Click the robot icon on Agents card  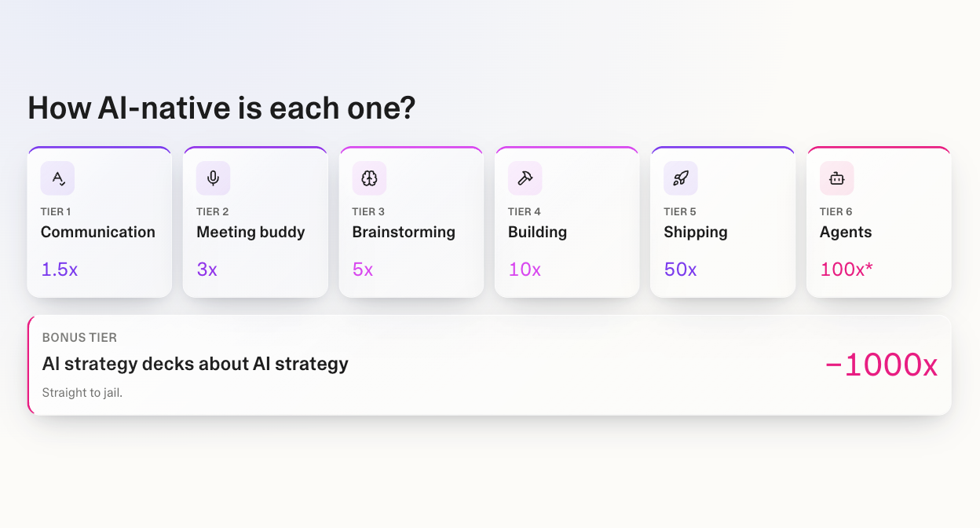pos(836,178)
